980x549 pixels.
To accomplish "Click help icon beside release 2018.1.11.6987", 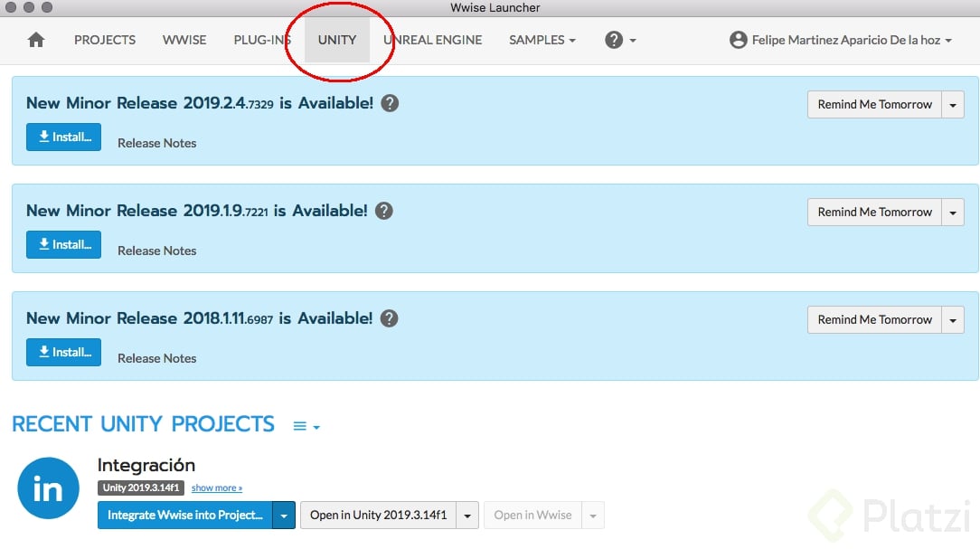I will (x=389, y=318).
